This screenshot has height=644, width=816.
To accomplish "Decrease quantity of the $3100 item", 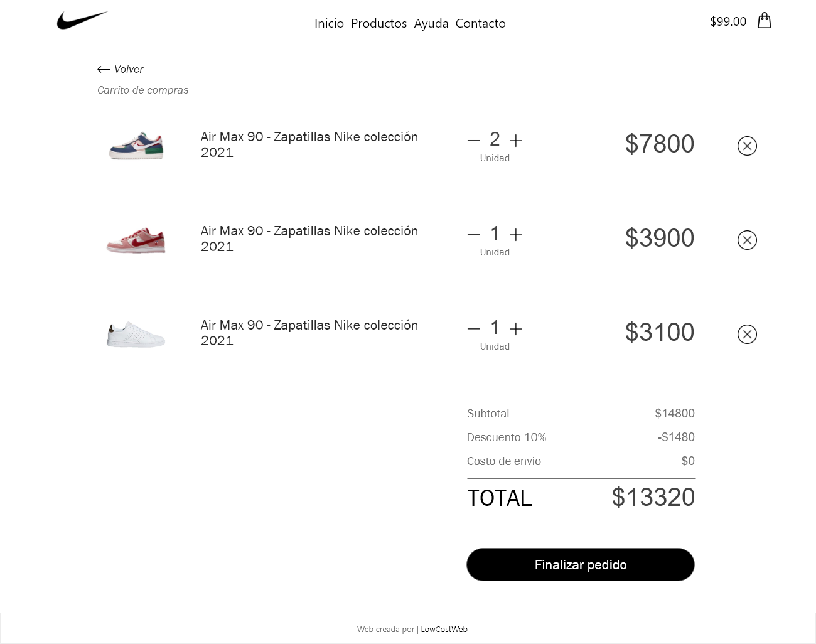I will click(474, 329).
